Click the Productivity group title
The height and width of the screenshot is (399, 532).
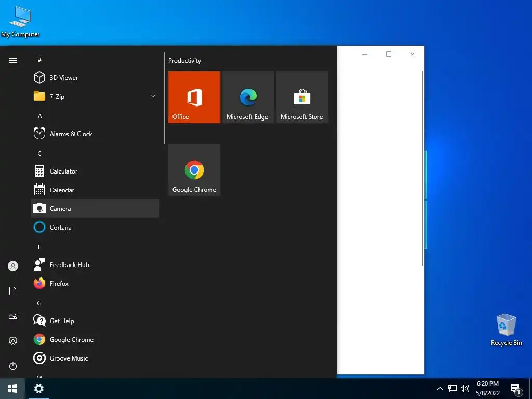click(x=184, y=61)
